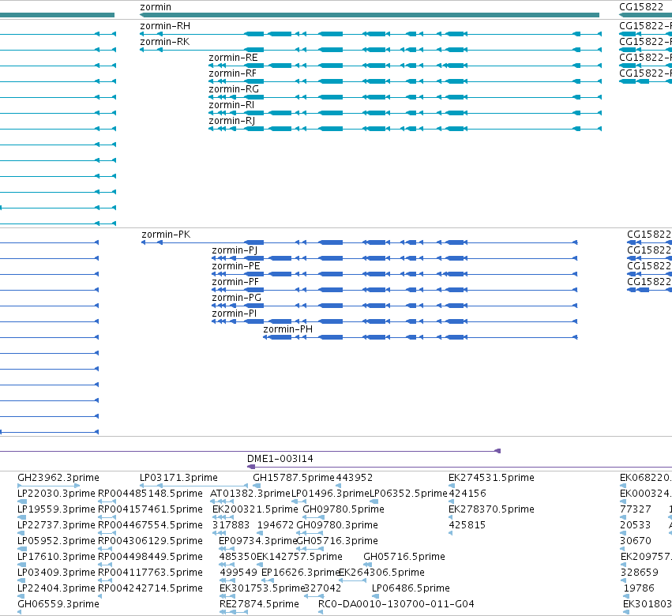Select transcript label zormin-RG

(x=234, y=89)
